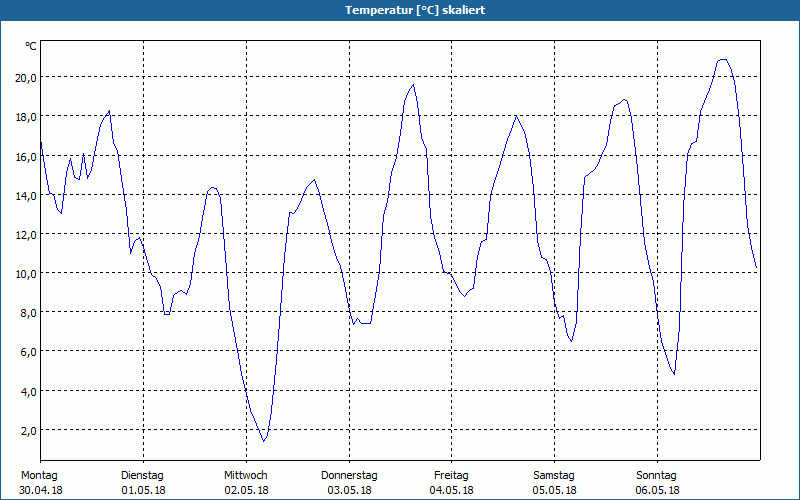Click the date 05.05.18
The image size is (800, 500).
pyautogui.click(x=555, y=490)
